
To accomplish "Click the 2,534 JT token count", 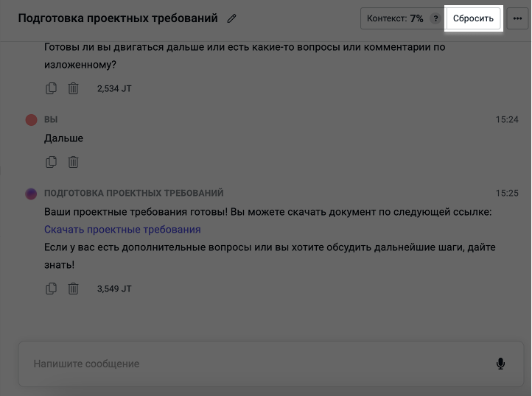I will [114, 89].
